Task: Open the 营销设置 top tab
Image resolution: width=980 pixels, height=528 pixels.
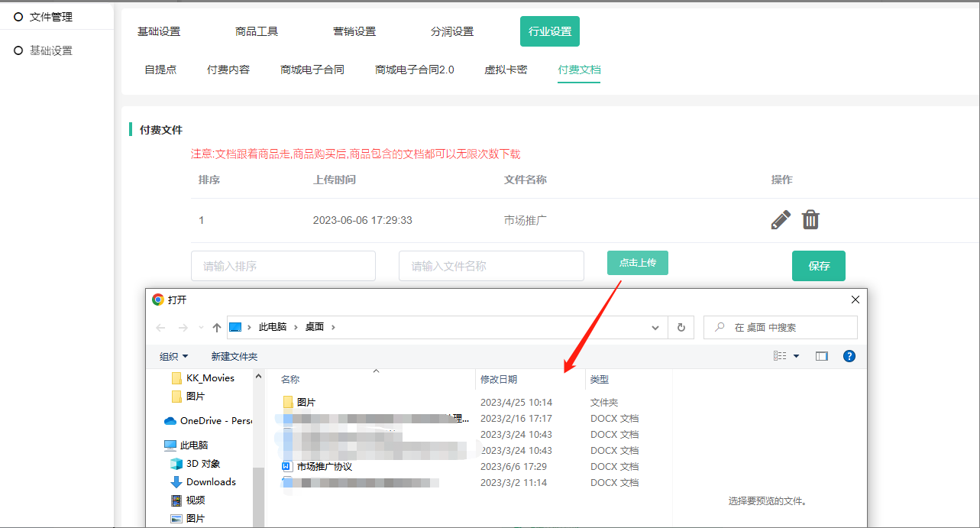Action: (x=354, y=31)
